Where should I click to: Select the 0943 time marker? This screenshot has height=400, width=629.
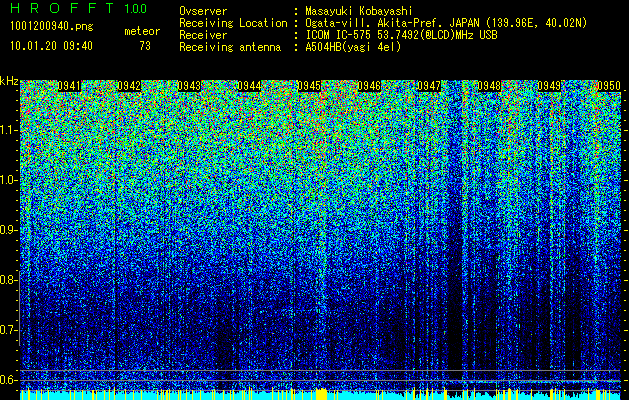point(189,86)
